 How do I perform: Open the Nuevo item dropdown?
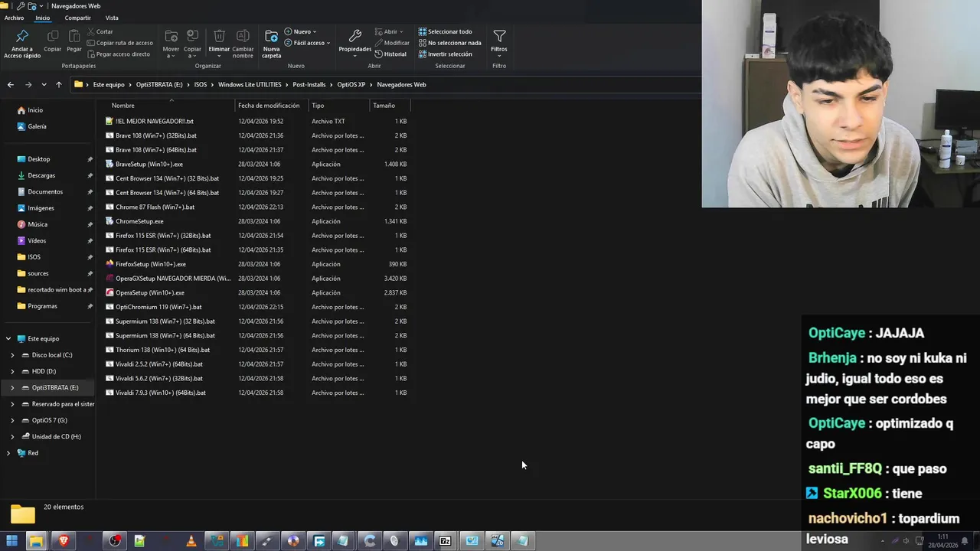300,31
